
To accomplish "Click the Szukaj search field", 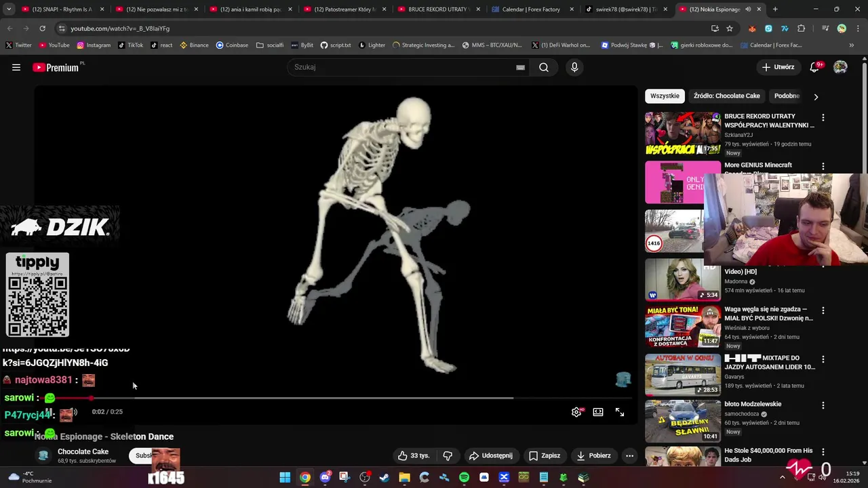I will [x=403, y=67].
